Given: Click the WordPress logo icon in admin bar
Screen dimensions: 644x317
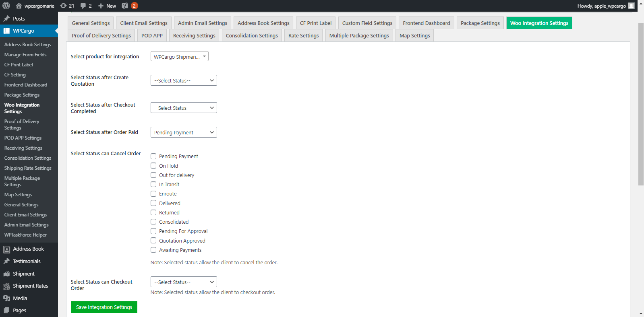Looking at the screenshot, I should click(6, 6).
